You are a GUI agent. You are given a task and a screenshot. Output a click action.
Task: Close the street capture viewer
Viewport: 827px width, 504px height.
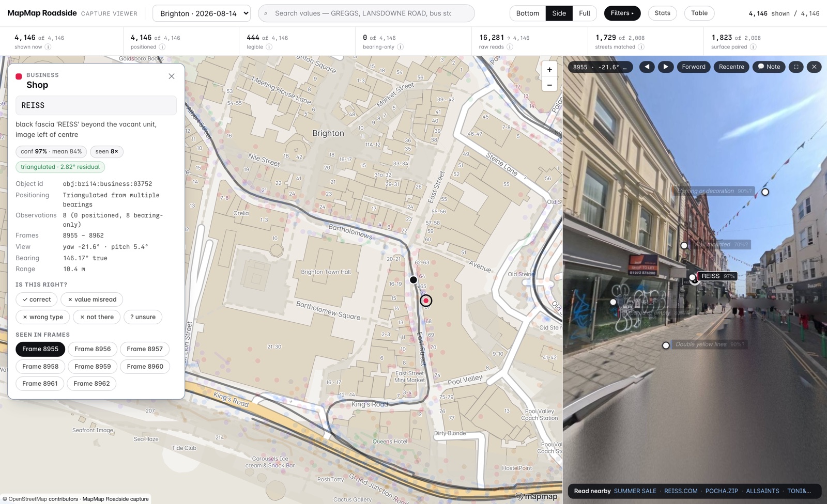click(x=814, y=67)
